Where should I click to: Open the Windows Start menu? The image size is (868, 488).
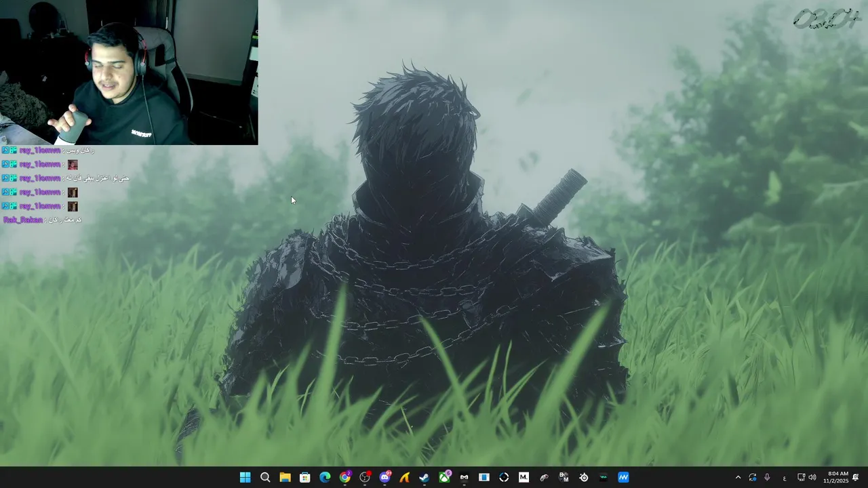click(x=245, y=477)
